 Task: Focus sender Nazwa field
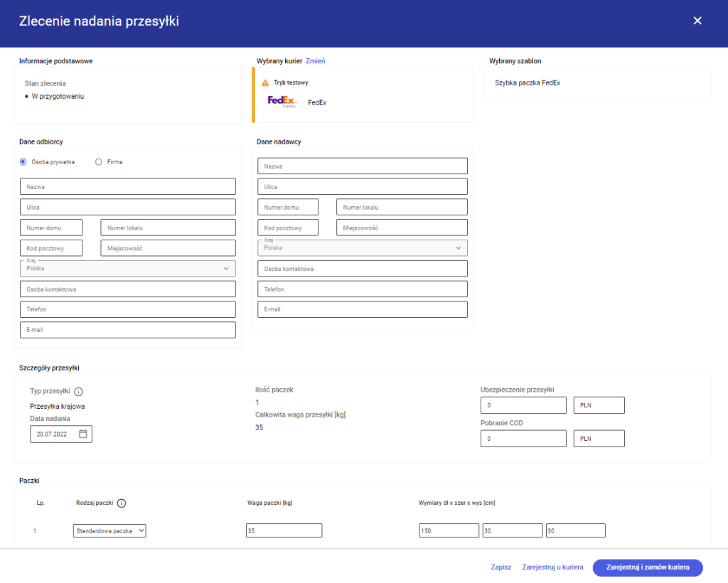[x=362, y=166]
